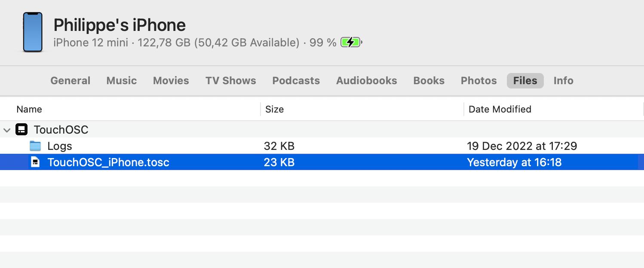
Task: Select the Files tab
Action: [525, 81]
